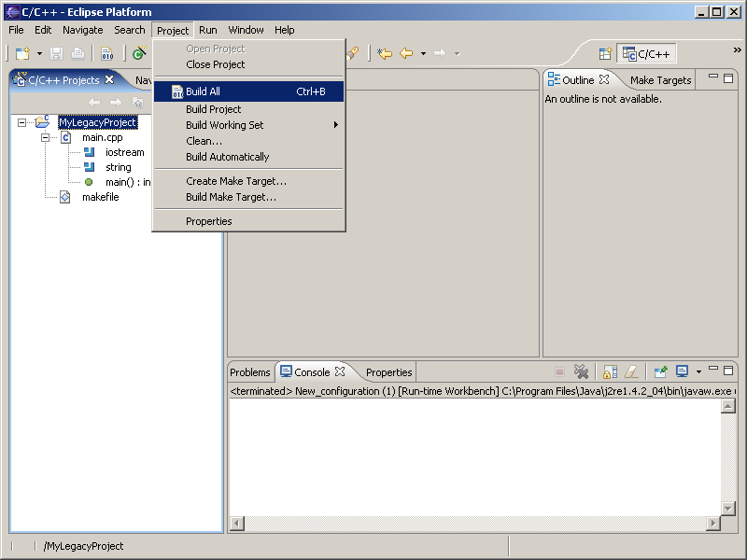Image resolution: width=747 pixels, height=560 pixels.
Task: Select the iostream include entry
Action: 124,152
